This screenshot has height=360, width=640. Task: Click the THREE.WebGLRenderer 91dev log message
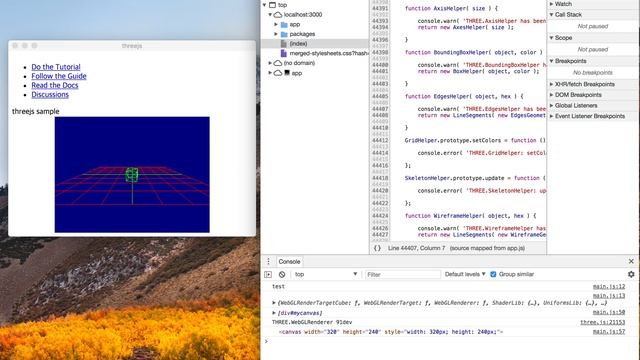312,322
